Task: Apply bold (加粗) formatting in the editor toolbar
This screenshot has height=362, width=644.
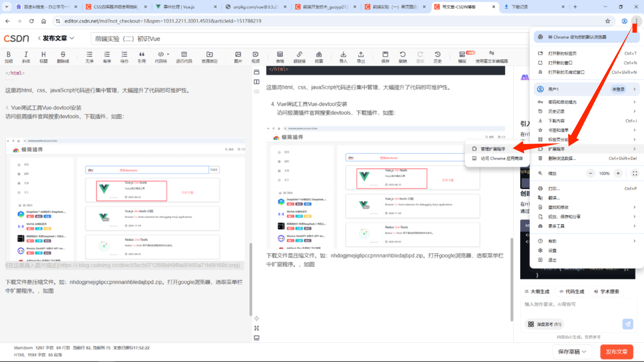Action: [9, 57]
